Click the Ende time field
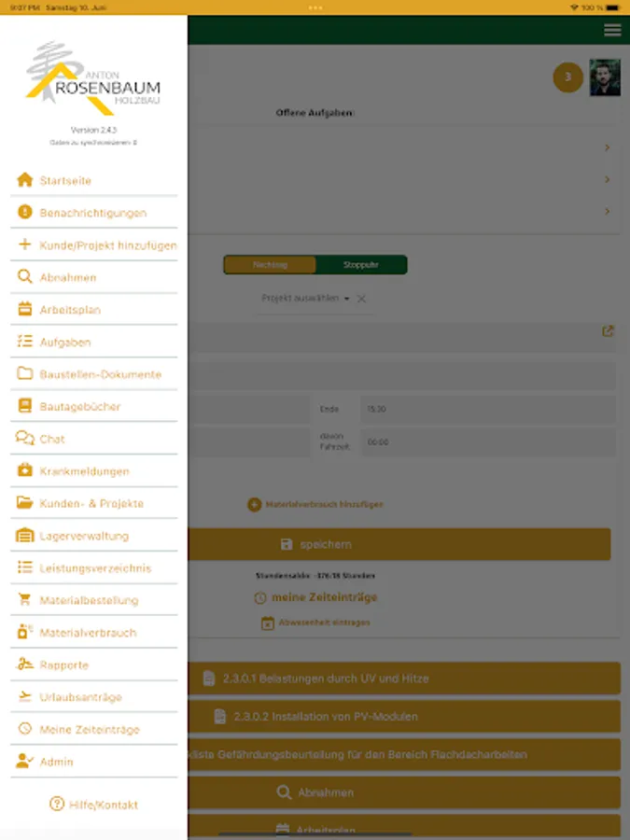 (x=487, y=409)
